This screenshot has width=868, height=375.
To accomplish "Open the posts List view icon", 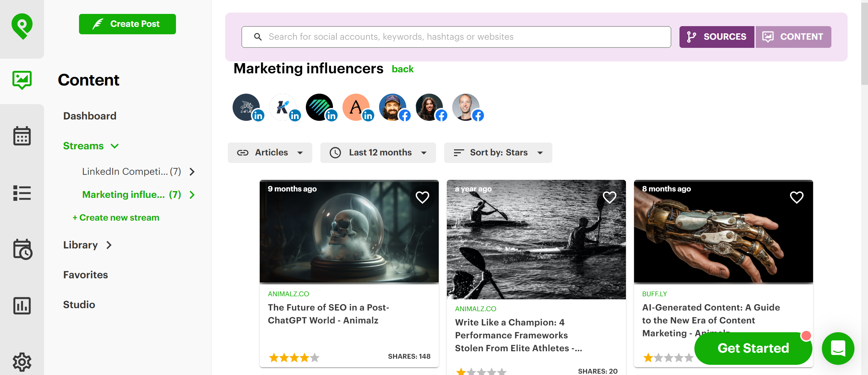I will coord(22,193).
